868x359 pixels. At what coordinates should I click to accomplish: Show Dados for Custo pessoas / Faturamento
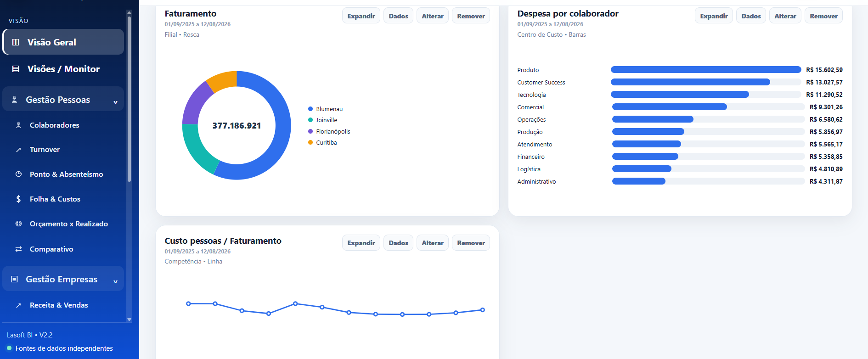point(398,243)
